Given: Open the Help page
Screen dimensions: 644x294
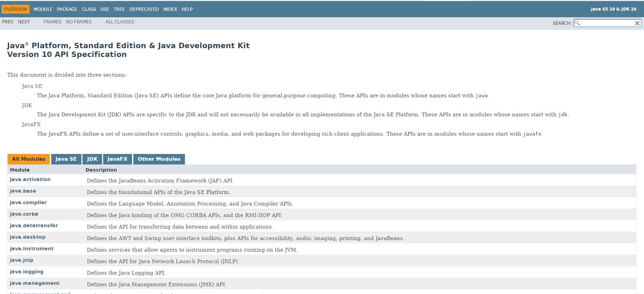Looking at the screenshot, I should [x=187, y=9].
